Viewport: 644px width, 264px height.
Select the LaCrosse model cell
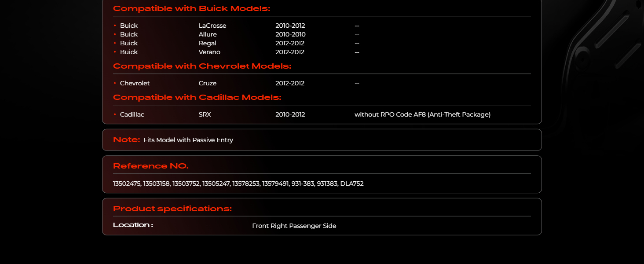click(x=212, y=26)
